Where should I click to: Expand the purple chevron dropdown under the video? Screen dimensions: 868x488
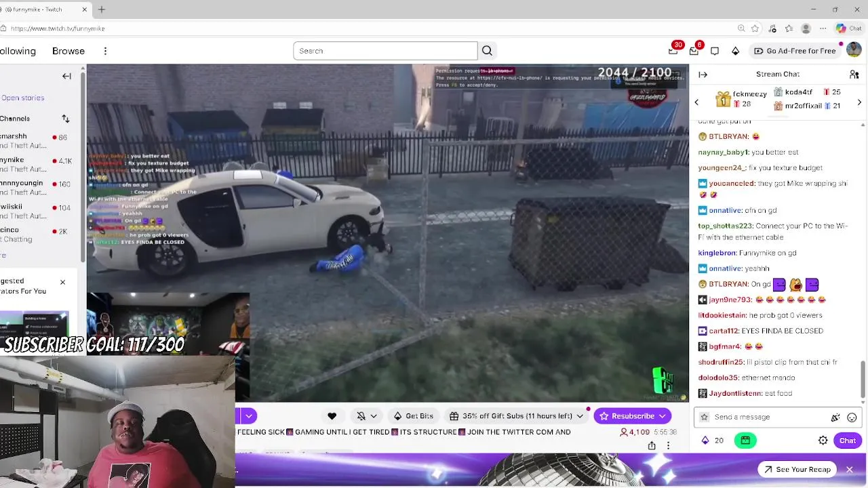(248, 416)
